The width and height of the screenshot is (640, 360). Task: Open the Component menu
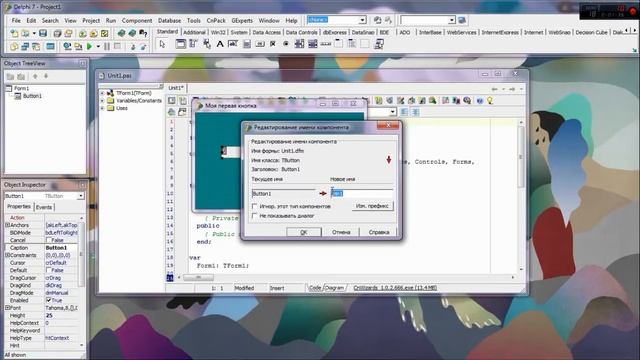pos(137,20)
